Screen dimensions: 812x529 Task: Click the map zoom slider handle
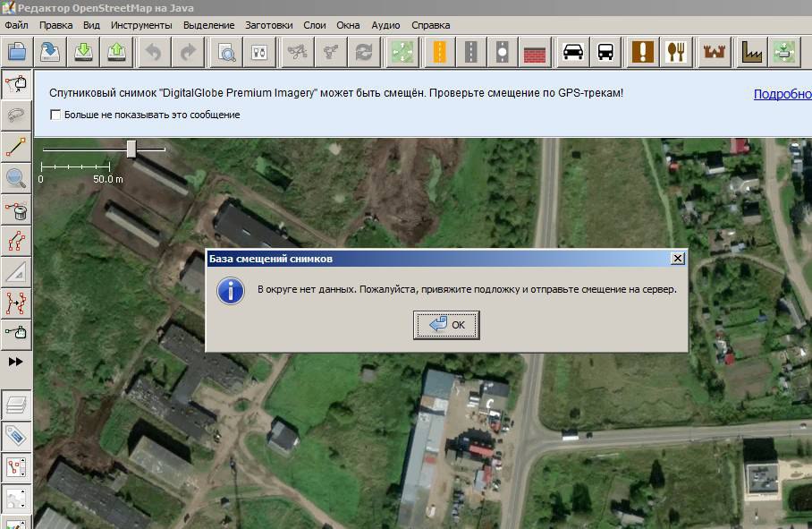coord(131,149)
